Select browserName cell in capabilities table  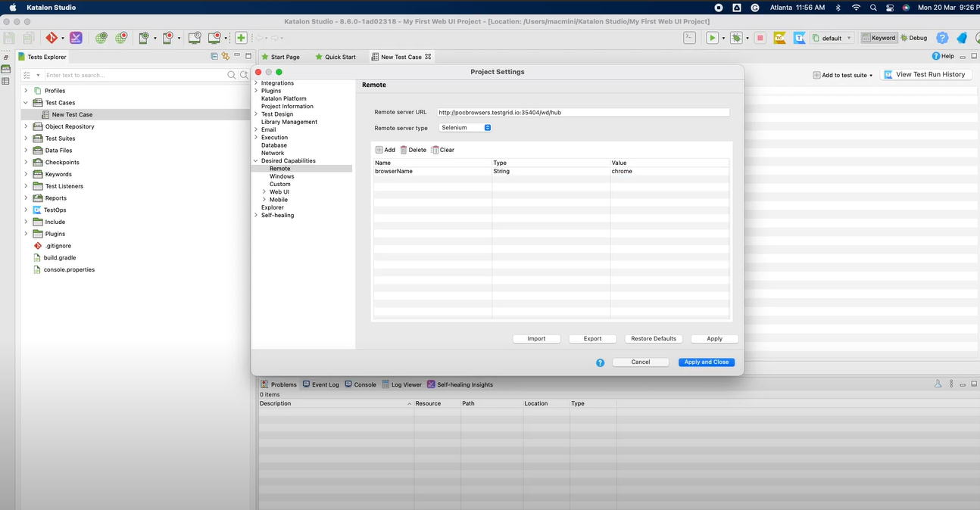click(432, 171)
